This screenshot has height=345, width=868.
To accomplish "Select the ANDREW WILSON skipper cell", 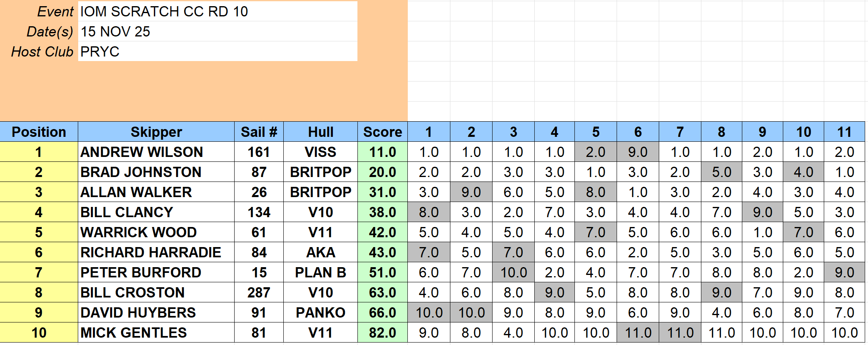I will click(x=156, y=152).
